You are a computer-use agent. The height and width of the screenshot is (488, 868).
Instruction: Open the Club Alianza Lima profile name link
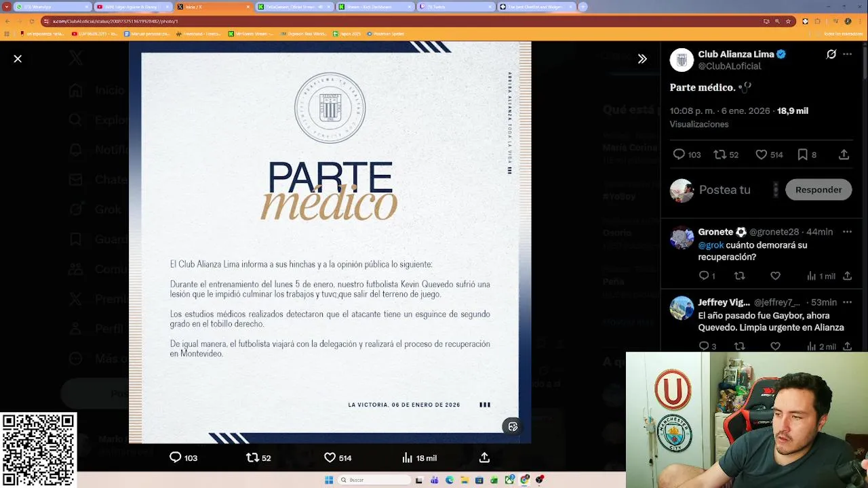click(736, 54)
